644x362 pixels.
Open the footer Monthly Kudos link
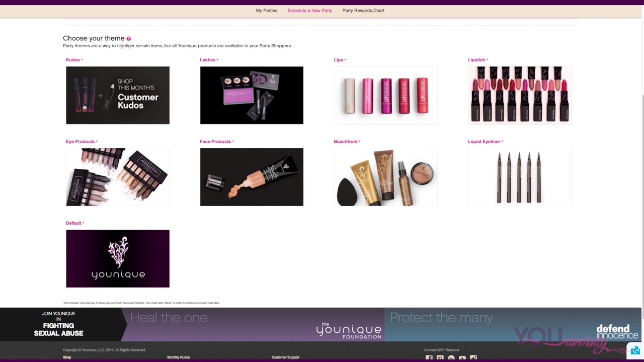[179, 357]
